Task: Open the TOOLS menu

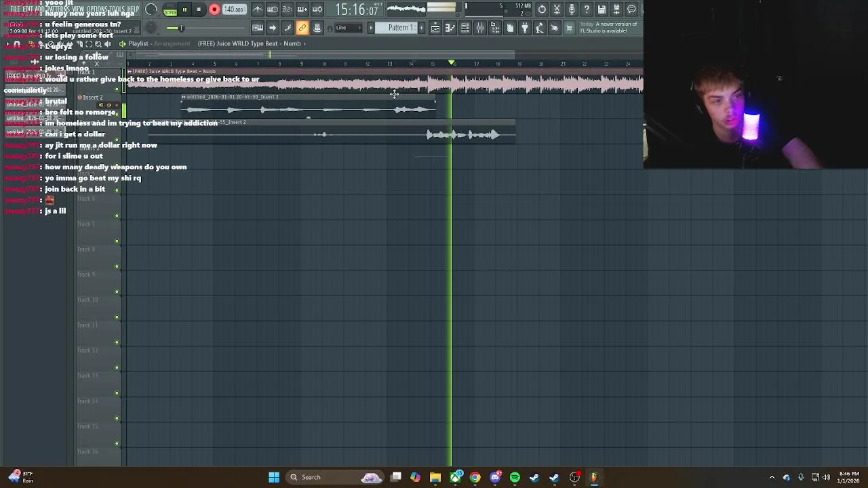Action: 117,9
